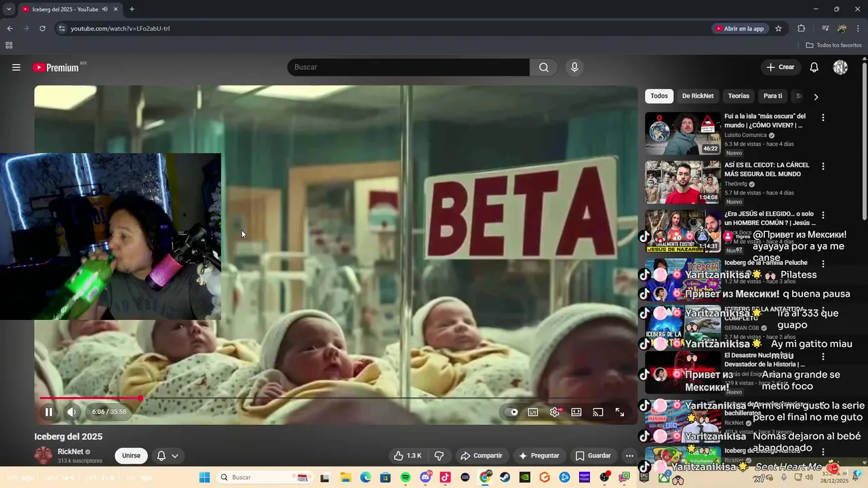Focus the Buscar search field
Viewport: 868px width, 488px height.
pyautogui.click(x=408, y=67)
